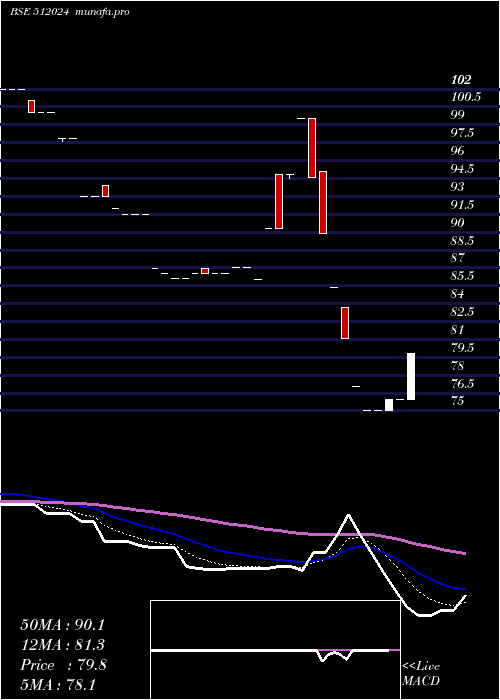Click the small red candle near 100.5

31,106
